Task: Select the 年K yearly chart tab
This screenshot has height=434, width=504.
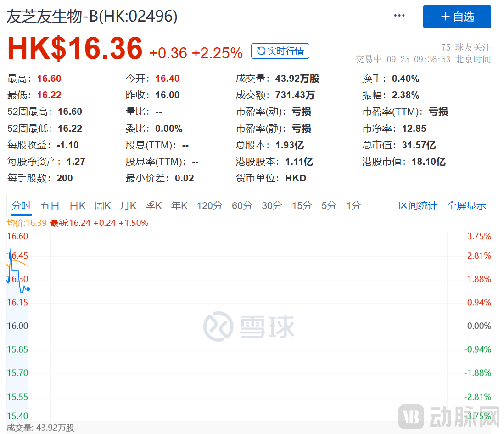Action: point(179,206)
